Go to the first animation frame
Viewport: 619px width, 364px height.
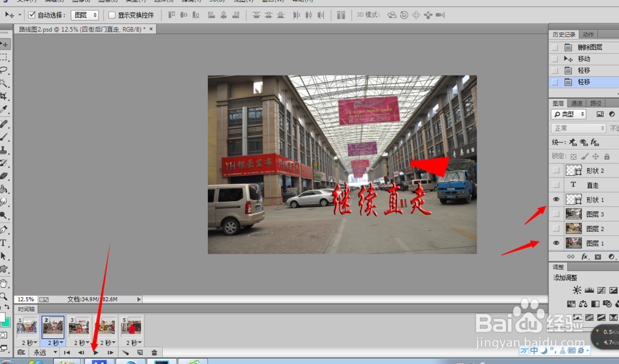[67, 353]
